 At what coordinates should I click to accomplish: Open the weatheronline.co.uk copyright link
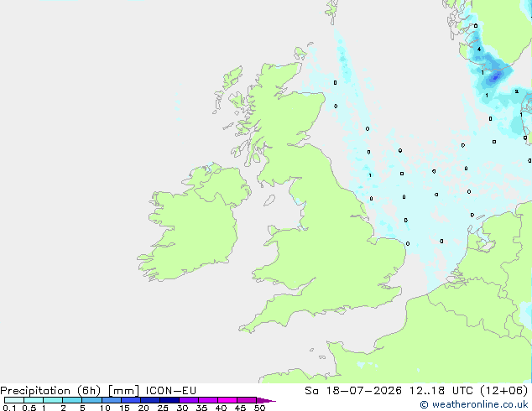pyautogui.click(x=473, y=404)
